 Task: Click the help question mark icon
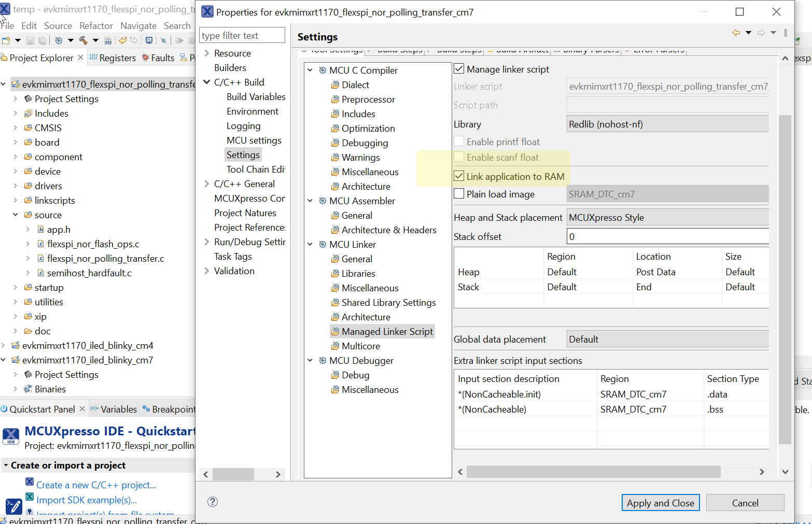pyautogui.click(x=213, y=502)
